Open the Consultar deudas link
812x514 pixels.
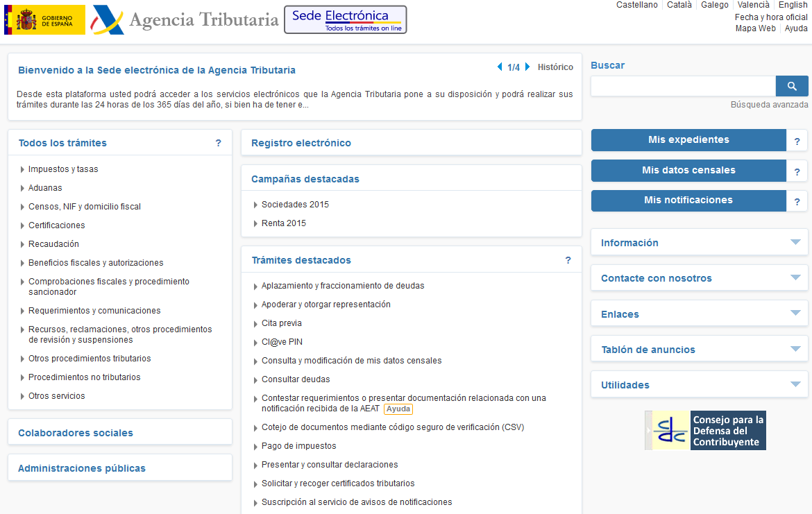pyautogui.click(x=296, y=379)
